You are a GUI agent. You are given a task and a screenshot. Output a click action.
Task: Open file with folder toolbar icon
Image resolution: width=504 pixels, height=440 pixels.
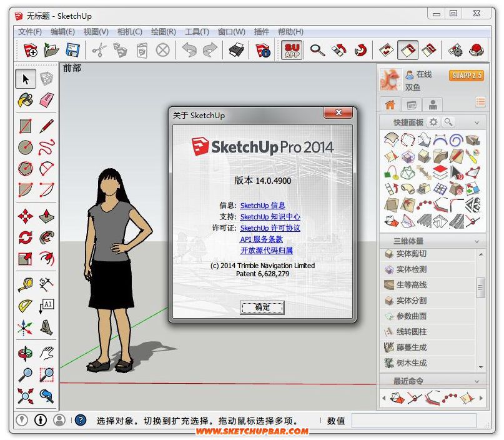click(51, 50)
